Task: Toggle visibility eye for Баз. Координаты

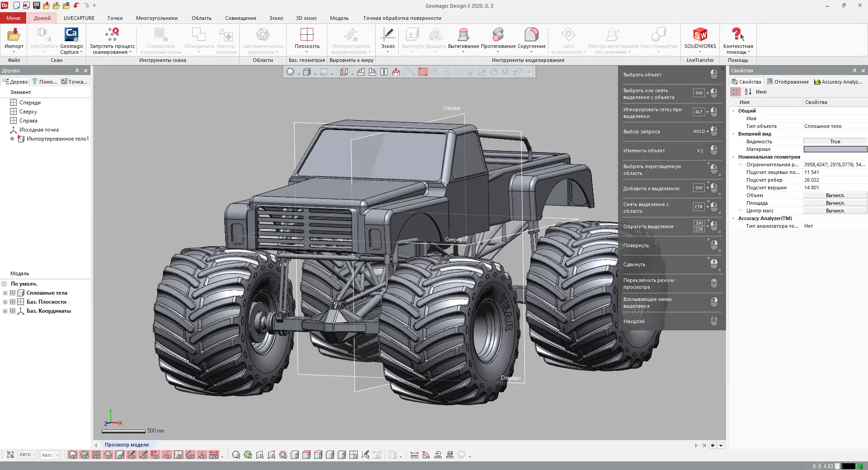Action: pos(13,311)
